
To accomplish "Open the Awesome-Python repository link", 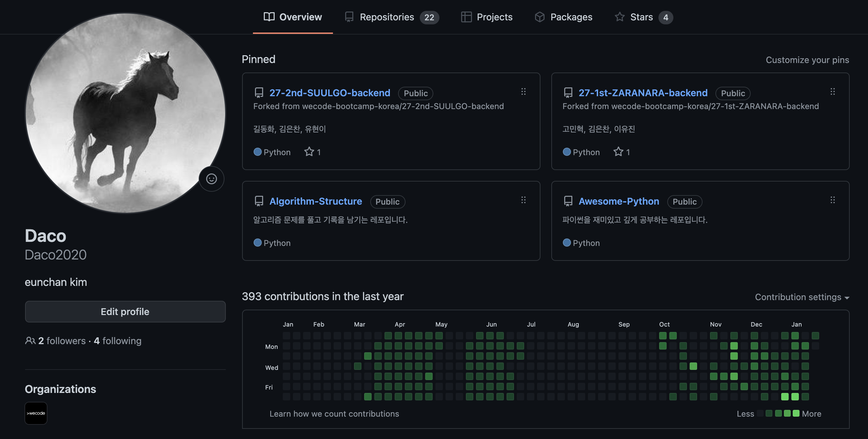I will 619,201.
